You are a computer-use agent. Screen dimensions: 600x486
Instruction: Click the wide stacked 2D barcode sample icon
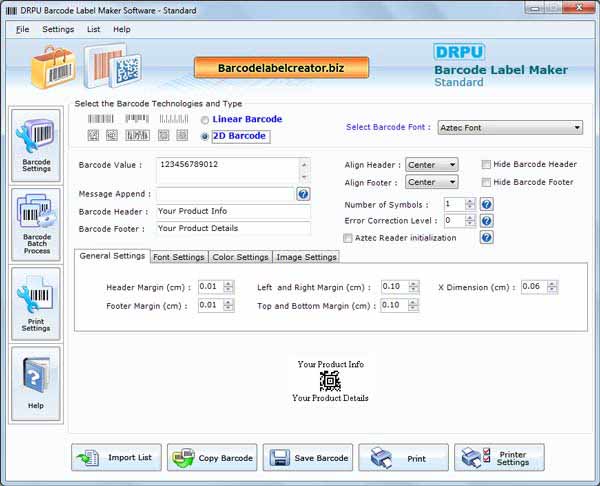(x=137, y=135)
